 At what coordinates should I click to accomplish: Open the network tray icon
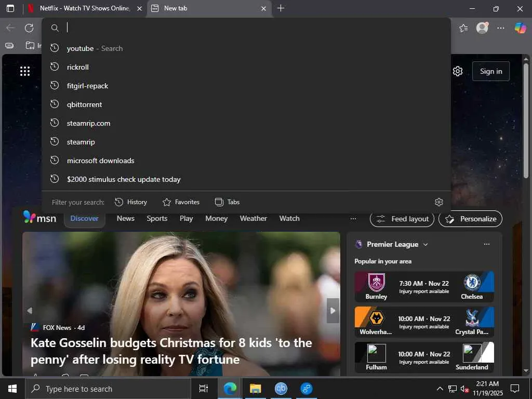pyautogui.click(x=453, y=389)
